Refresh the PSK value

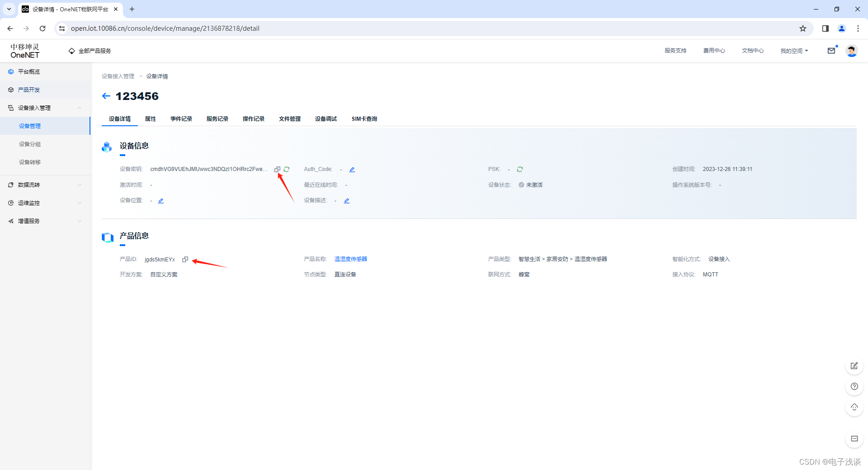click(520, 169)
